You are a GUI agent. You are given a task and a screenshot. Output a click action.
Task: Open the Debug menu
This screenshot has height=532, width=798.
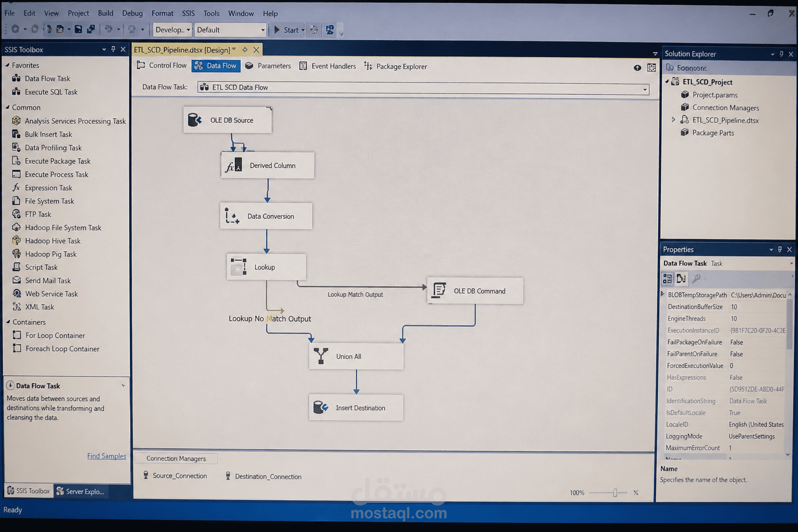pos(132,13)
